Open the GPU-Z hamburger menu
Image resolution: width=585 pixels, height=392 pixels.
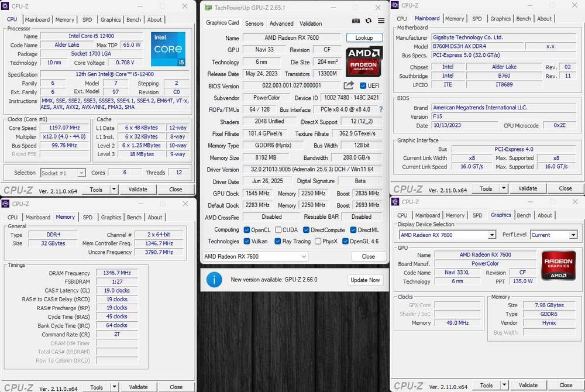click(x=381, y=21)
